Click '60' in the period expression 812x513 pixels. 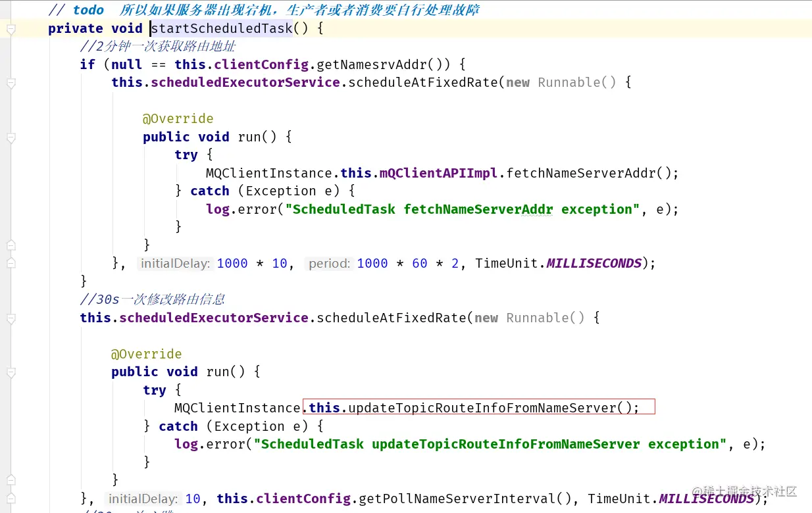(420, 263)
